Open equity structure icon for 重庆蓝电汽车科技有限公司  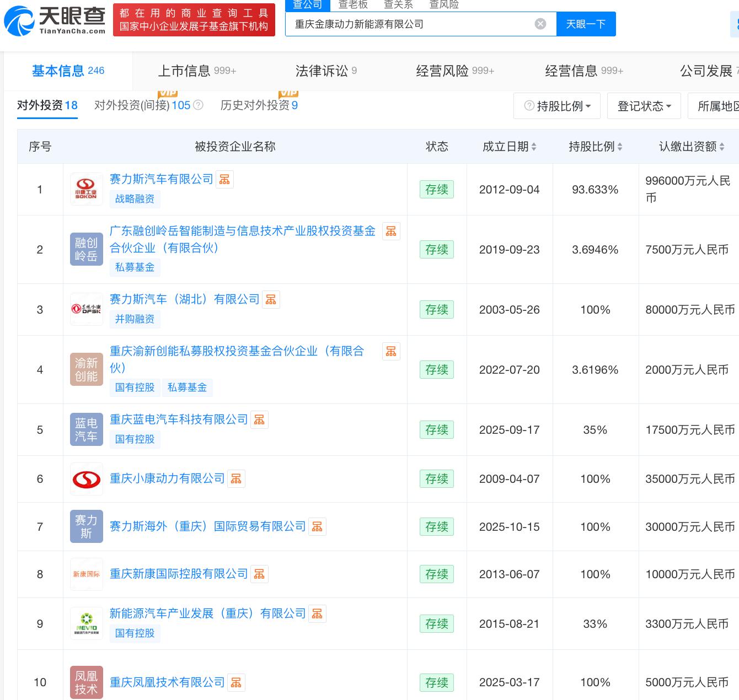[x=259, y=420]
